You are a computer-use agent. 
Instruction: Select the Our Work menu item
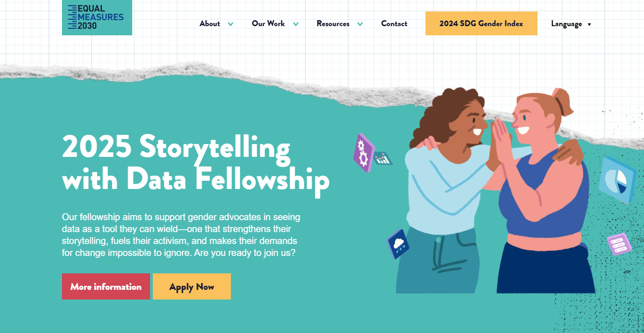[x=268, y=23]
